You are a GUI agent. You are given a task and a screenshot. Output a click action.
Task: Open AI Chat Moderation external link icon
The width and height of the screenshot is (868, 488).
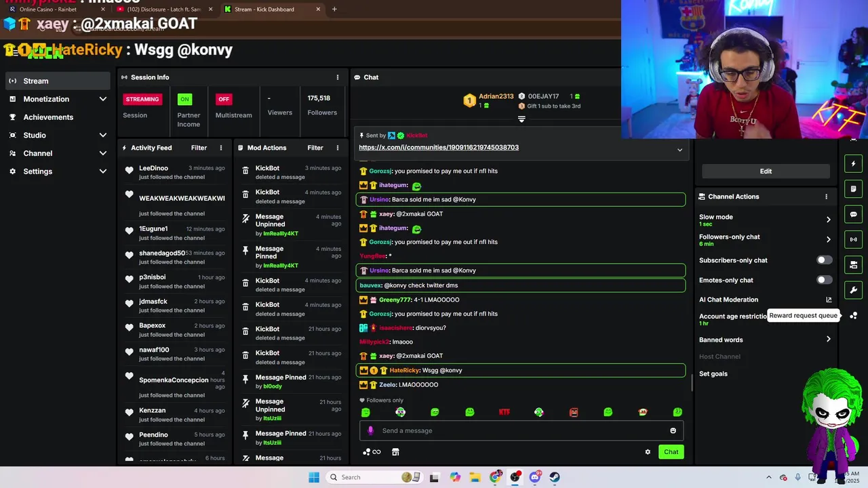coord(829,300)
